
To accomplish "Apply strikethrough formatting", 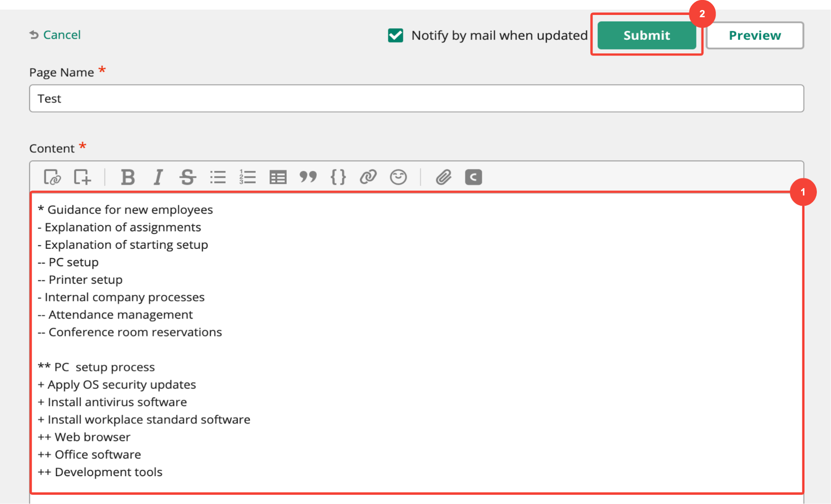I will point(187,177).
